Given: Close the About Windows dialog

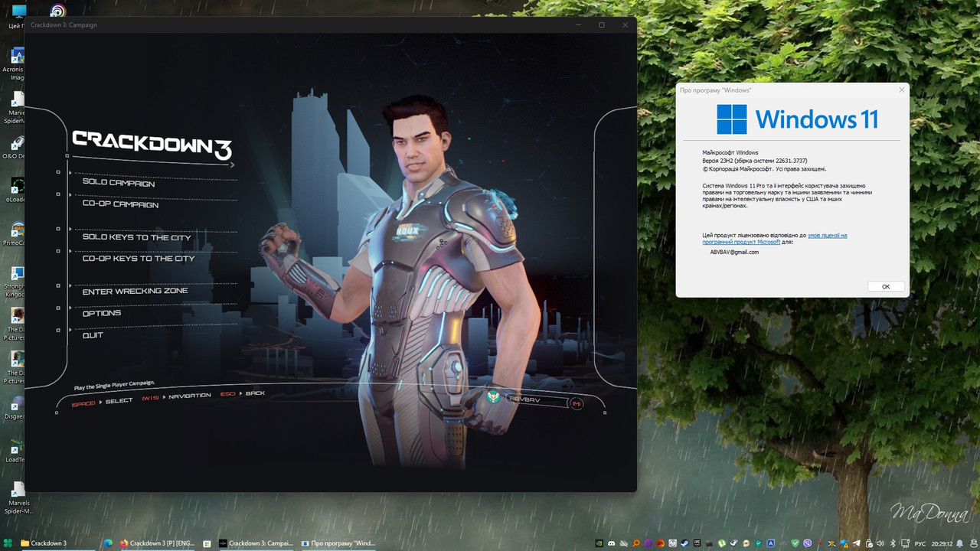Looking at the screenshot, I should tap(901, 90).
